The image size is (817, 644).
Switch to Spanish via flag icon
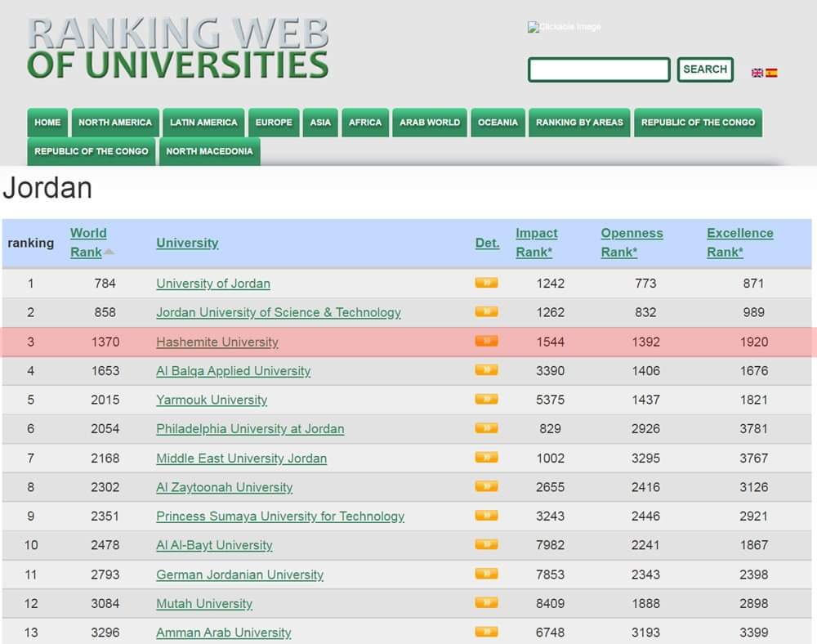(x=771, y=73)
